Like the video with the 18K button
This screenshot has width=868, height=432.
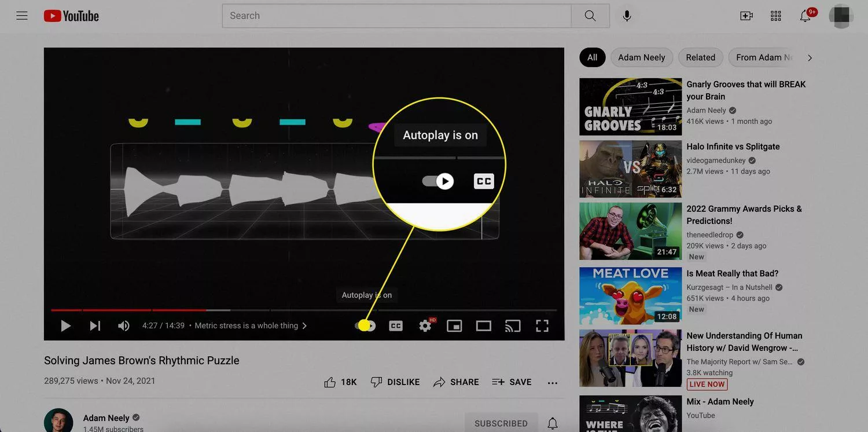point(339,382)
